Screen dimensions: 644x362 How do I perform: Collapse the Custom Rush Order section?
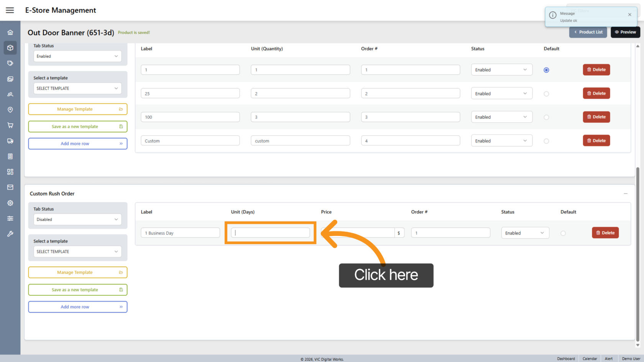click(626, 194)
